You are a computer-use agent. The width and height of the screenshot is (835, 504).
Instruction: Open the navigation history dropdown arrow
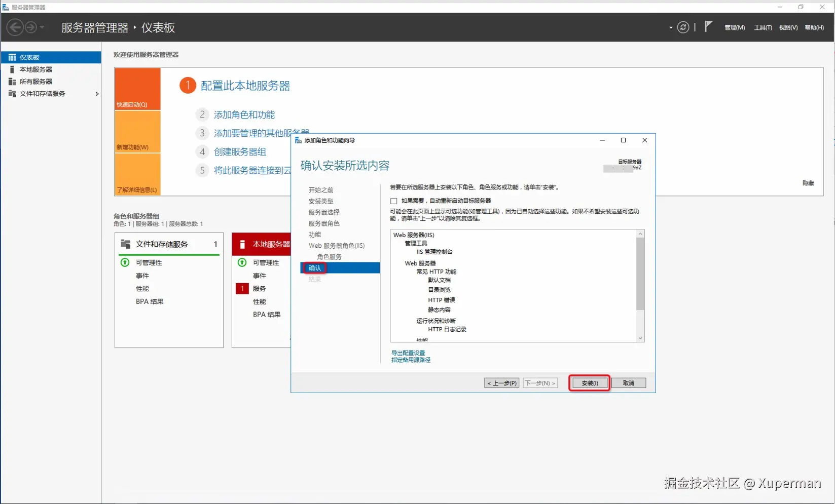[42, 27]
